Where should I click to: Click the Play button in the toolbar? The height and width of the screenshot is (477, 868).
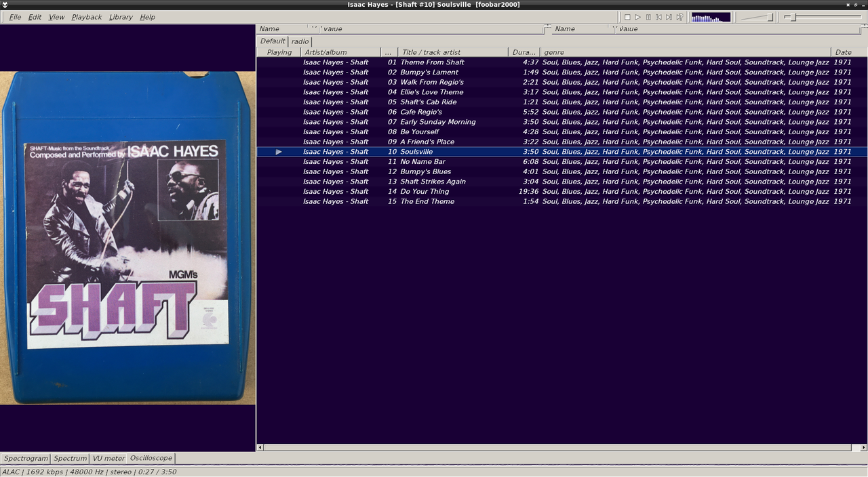coord(637,17)
